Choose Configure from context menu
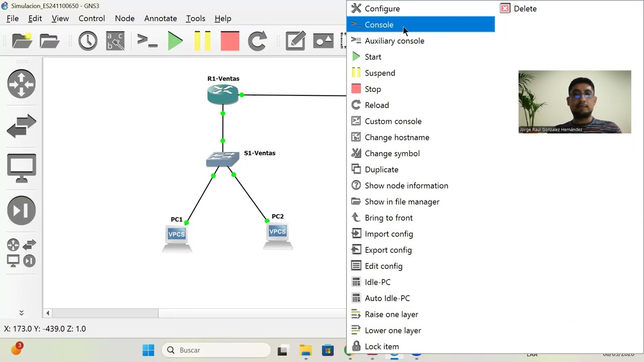Image resolution: width=644 pixels, height=362 pixels. (x=421, y=9)
